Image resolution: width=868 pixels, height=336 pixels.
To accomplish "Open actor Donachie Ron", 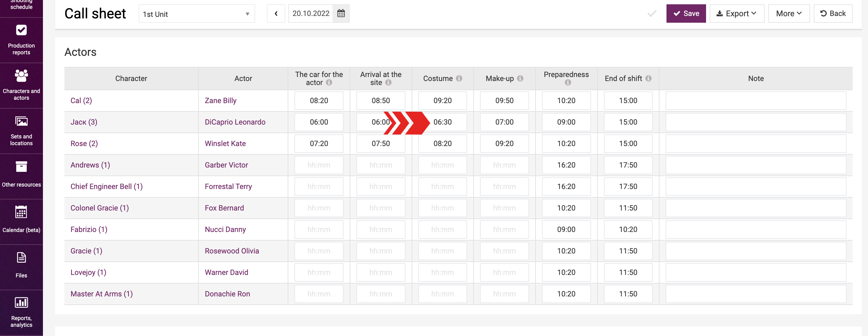I will [x=228, y=294].
